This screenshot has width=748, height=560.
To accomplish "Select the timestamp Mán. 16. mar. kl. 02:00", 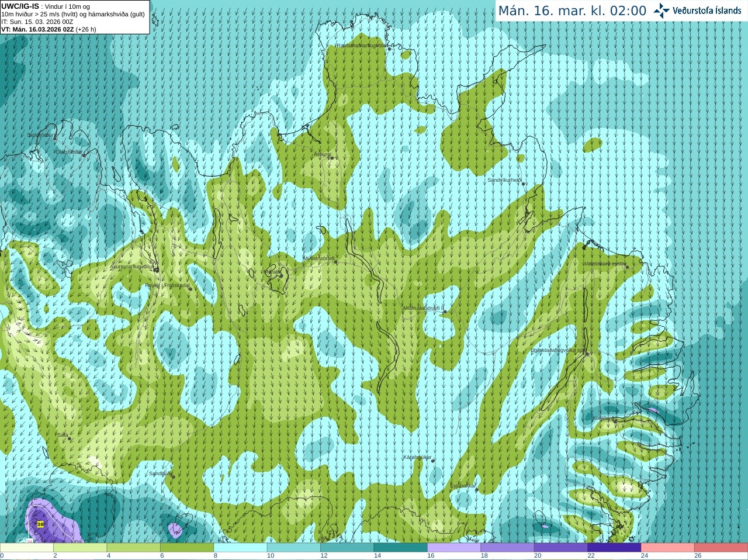I will [x=572, y=11].
